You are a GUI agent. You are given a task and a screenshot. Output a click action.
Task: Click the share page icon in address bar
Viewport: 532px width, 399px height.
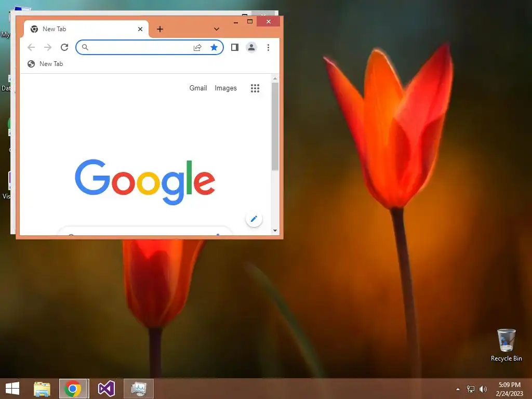pyautogui.click(x=197, y=47)
